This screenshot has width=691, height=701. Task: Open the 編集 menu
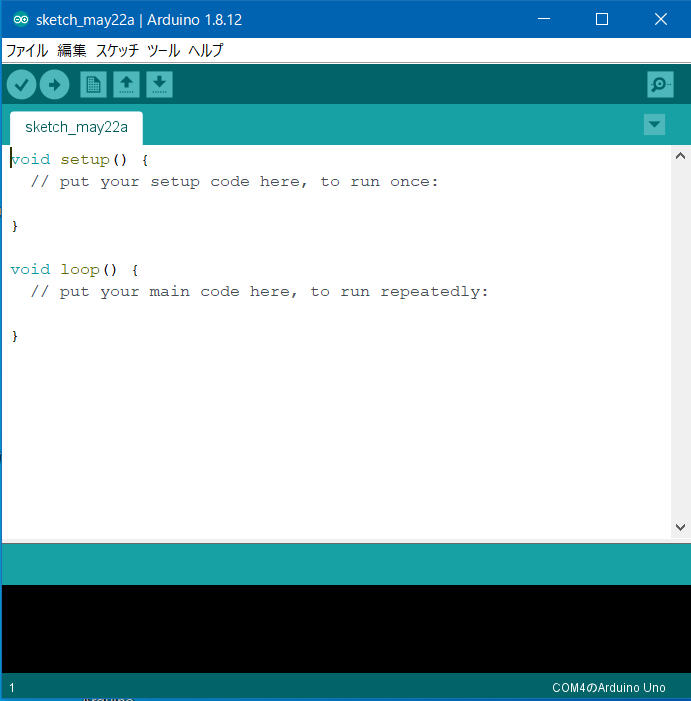coord(72,51)
